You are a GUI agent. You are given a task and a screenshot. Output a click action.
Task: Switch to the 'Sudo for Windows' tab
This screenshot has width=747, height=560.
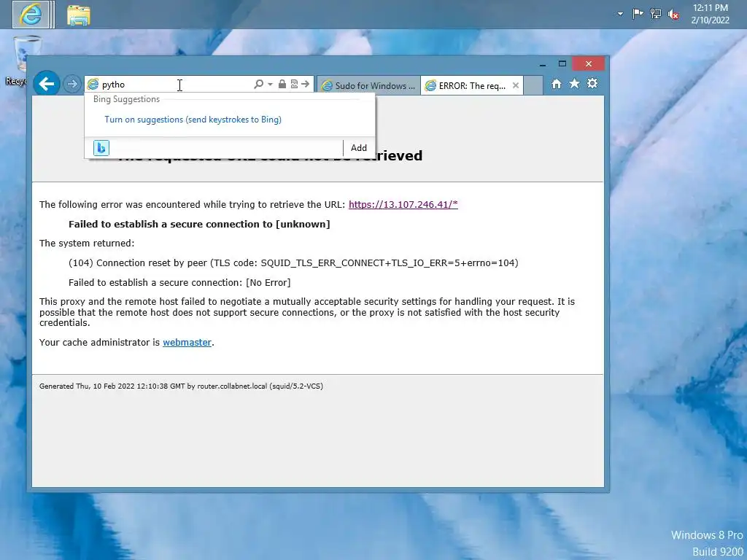point(368,86)
